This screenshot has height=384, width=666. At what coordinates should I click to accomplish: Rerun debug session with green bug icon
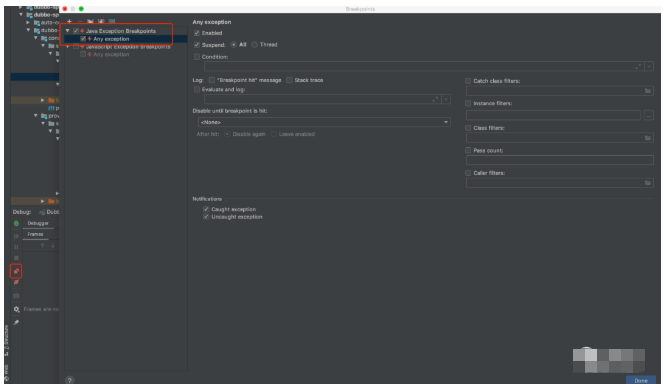coord(16,223)
